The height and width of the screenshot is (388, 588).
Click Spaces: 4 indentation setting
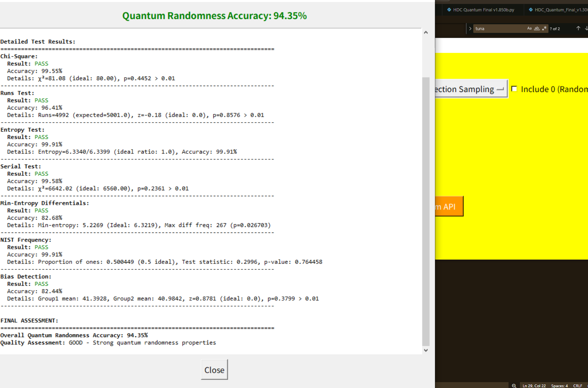(x=559, y=386)
